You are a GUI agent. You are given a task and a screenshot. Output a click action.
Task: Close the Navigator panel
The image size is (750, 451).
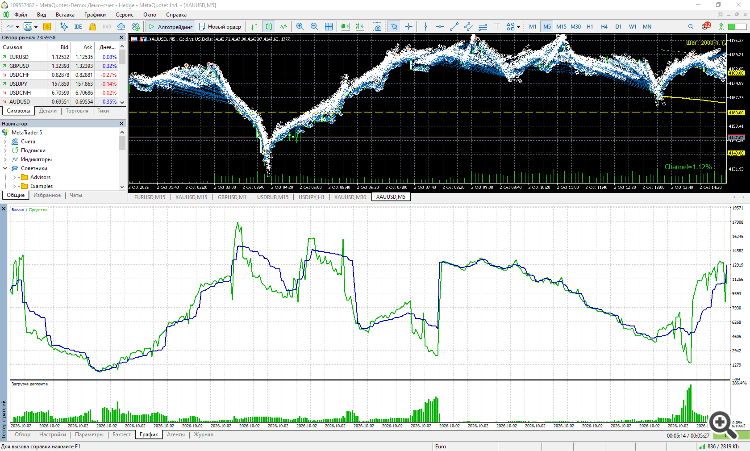click(121, 123)
